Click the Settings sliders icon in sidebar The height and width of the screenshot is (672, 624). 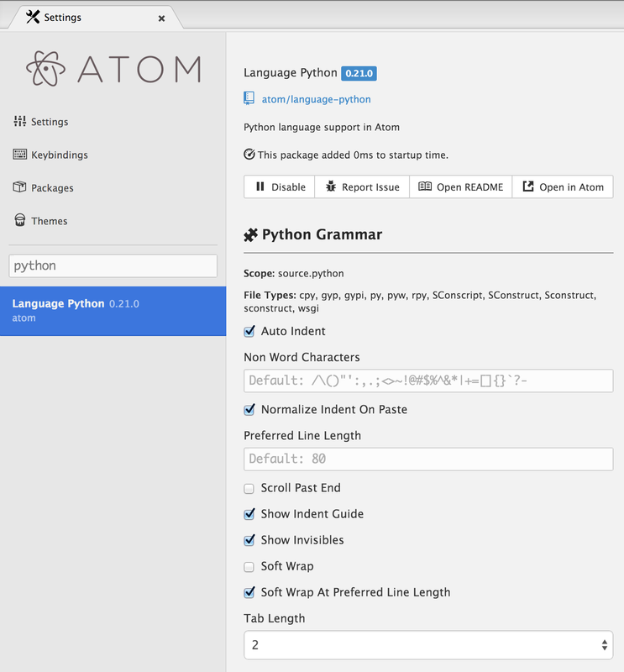[20, 122]
